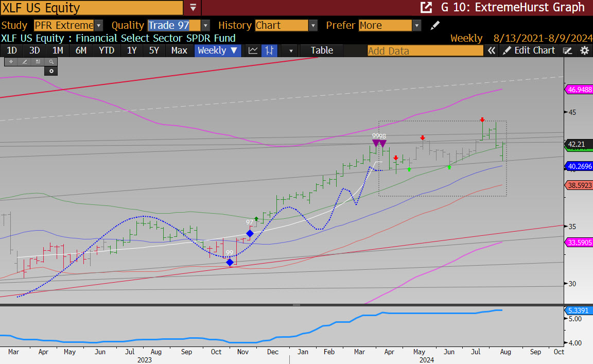Click the pencil icon beside the Prefer dropdown
593x364 pixels.
(435, 25)
